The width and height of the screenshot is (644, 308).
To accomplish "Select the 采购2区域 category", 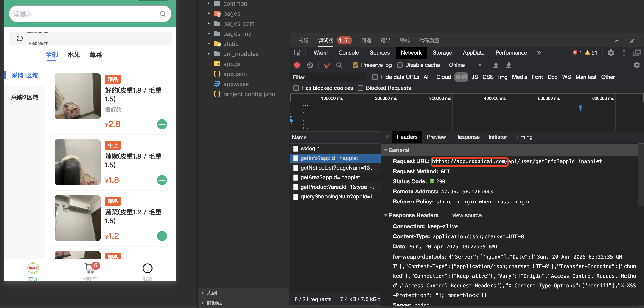I will coord(25,97).
